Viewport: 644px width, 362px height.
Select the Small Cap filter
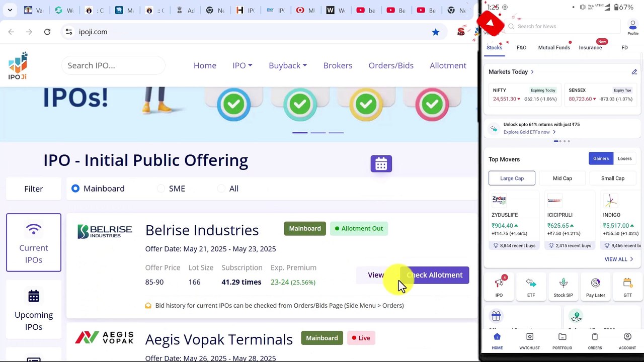613,178
